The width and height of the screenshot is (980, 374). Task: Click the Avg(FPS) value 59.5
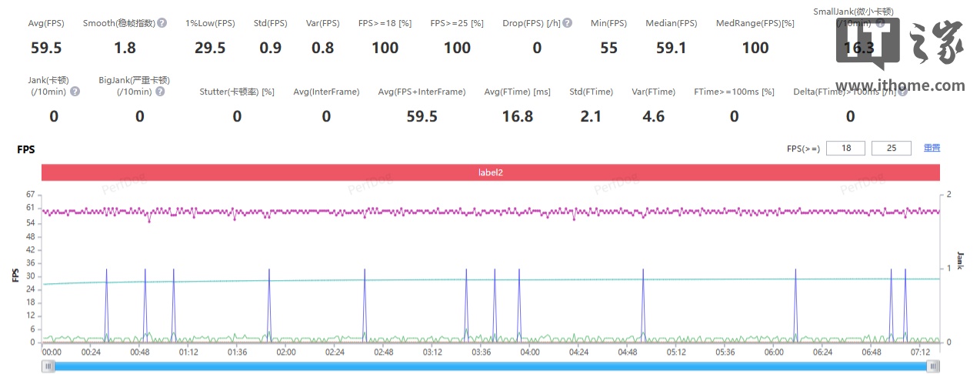pyautogui.click(x=46, y=48)
